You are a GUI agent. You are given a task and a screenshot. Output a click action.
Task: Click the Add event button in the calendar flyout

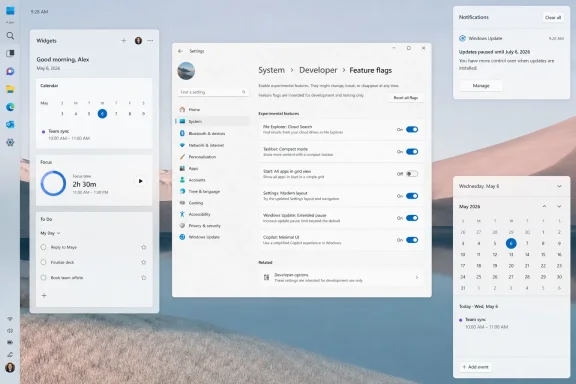(476, 367)
